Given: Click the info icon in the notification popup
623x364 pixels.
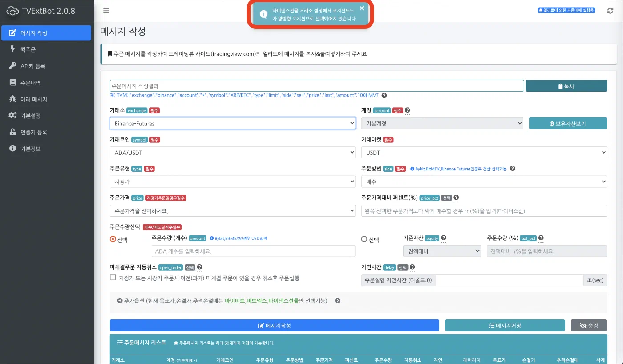Looking at the screenshot, I should pyautogui.click(x=263, y=15).
